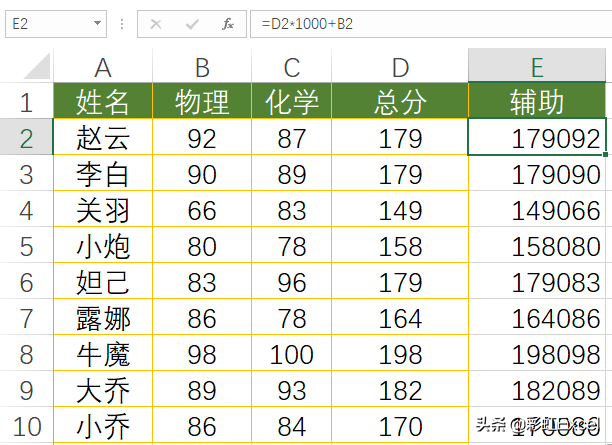Select the cell containing 大乔

(x=103, y=389)
